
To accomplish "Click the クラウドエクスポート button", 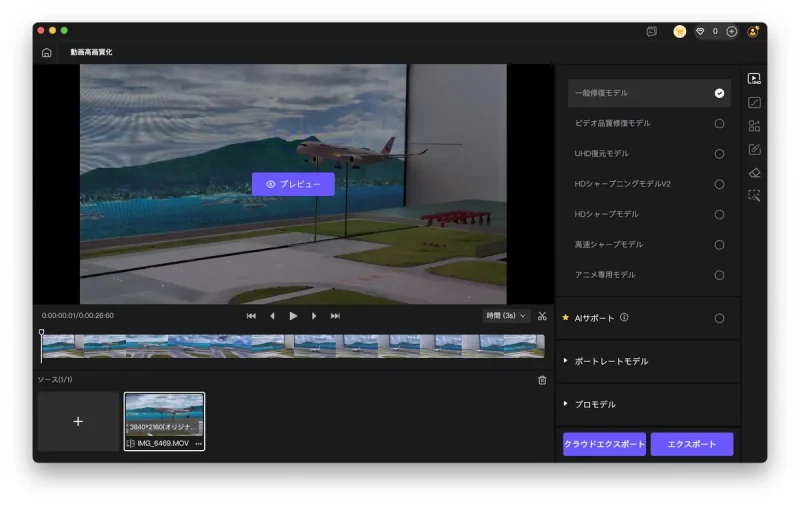I will [x=604, y=444].
